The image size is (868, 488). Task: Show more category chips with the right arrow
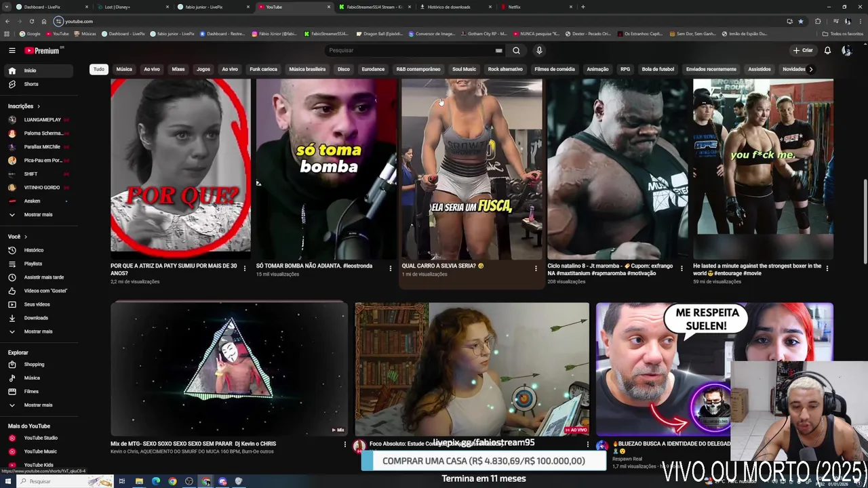(810, 69)
